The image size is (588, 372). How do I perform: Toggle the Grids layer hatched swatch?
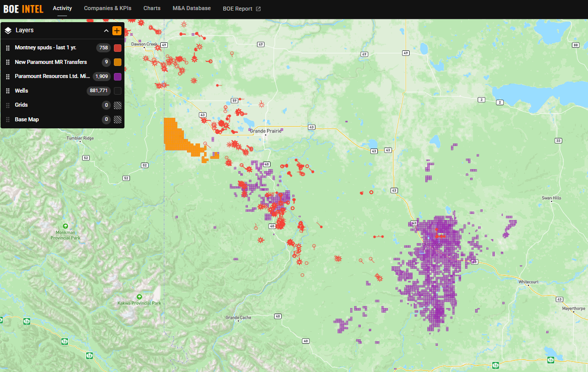[117, 105]
